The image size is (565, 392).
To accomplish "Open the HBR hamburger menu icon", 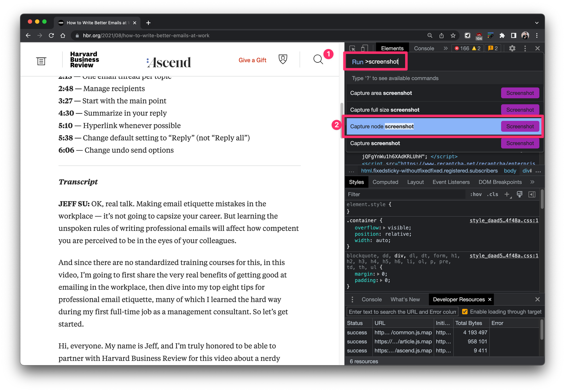I will coord(41,61).
